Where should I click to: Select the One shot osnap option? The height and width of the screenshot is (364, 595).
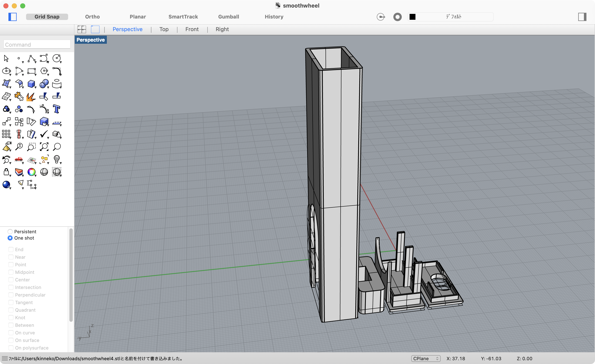[x=10, y=238]
